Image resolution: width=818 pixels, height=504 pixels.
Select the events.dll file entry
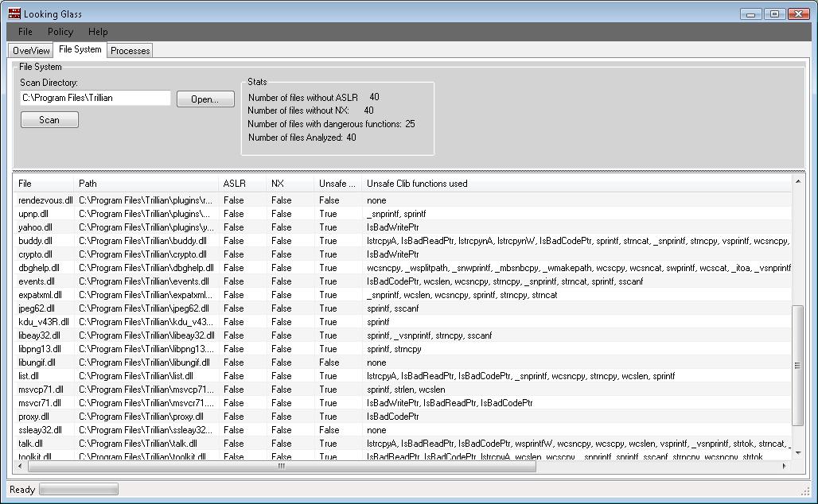tap(37, 281)
